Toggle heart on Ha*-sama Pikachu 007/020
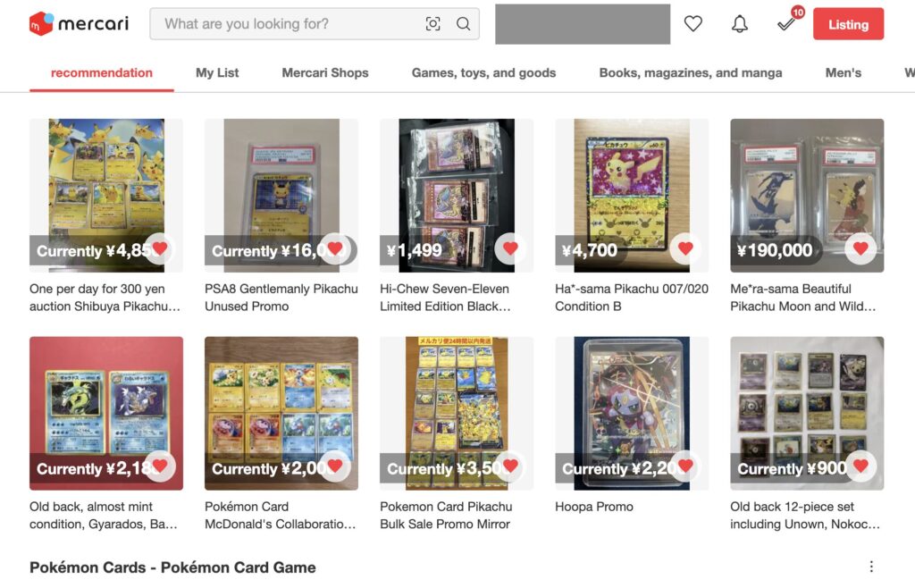Screen dimensions: 915x588 tap(685, 248)
